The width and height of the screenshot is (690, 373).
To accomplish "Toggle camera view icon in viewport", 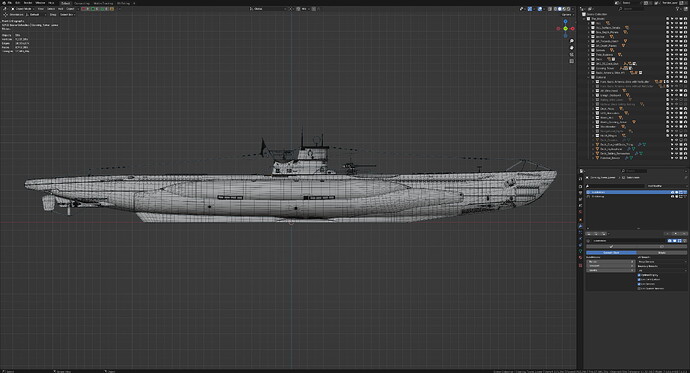I will click(x=572, y=55).
